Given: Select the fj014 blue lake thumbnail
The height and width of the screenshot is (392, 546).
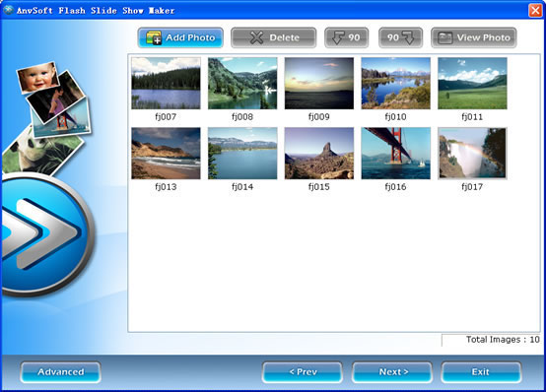Looking at the screenshot, I should pos(242,154).
